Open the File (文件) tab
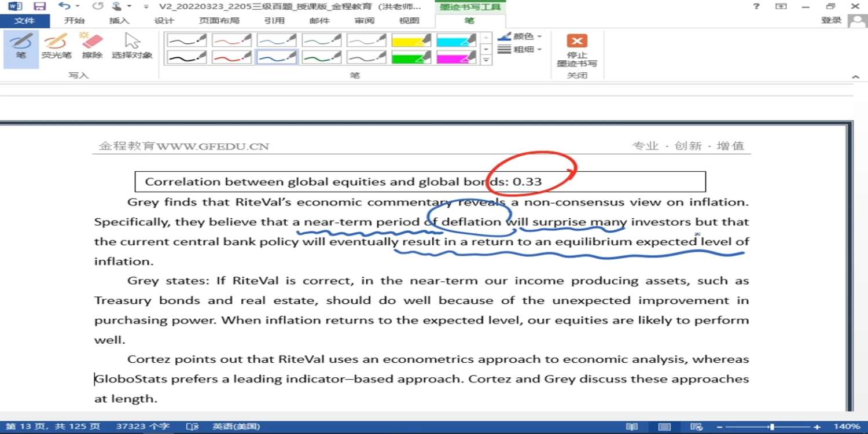This screenshot has width=868, height=434. (25, 21)
